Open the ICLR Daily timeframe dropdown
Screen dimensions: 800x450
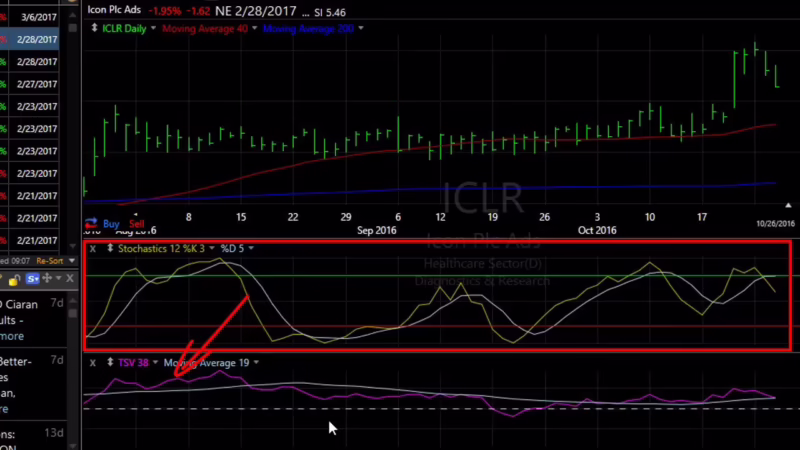tap(155, 28)
